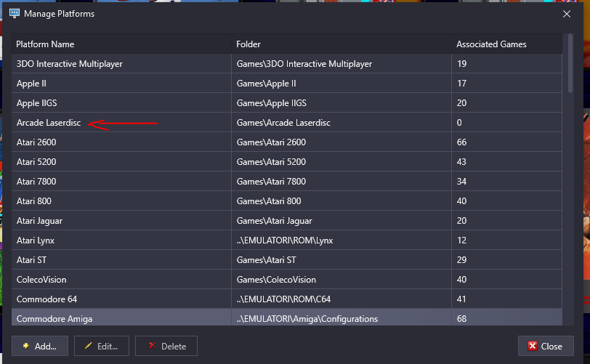Screen dimensions: 590x364
Task: Close the Manage Platforms dialog via Close button
Action: click(546, 346)
